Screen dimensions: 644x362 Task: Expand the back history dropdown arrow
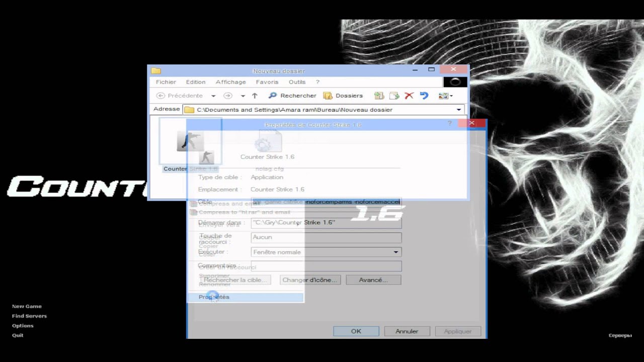tap(213, 96)
